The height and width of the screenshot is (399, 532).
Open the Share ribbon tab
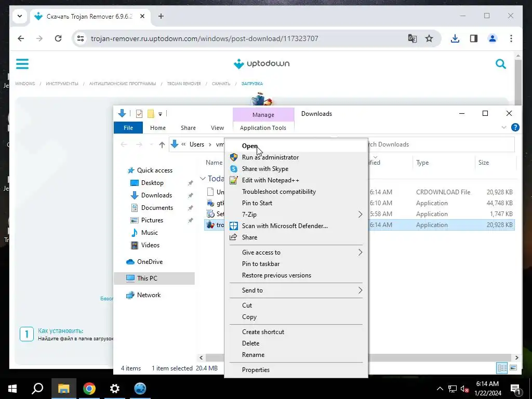(188, 128)
